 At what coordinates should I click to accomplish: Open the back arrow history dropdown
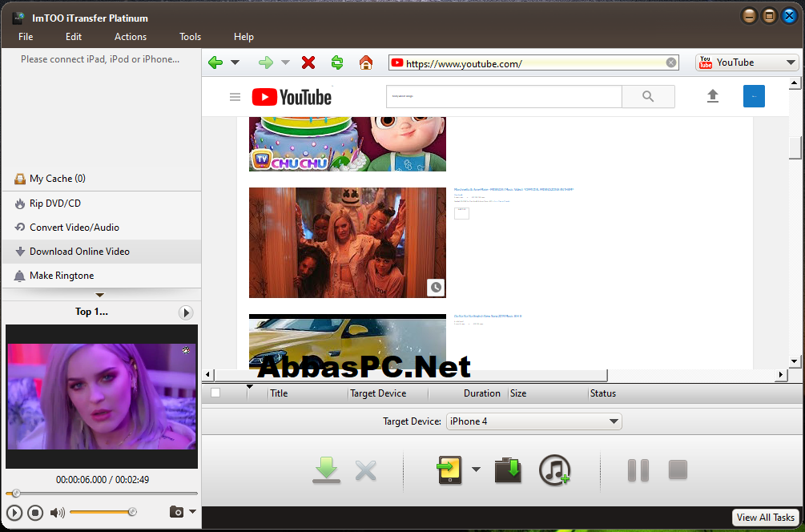click(x=235, y=62)
